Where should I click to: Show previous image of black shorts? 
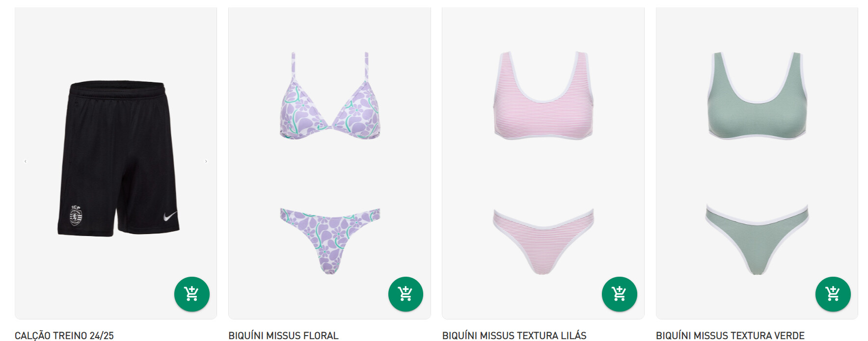tap(26, 161)
